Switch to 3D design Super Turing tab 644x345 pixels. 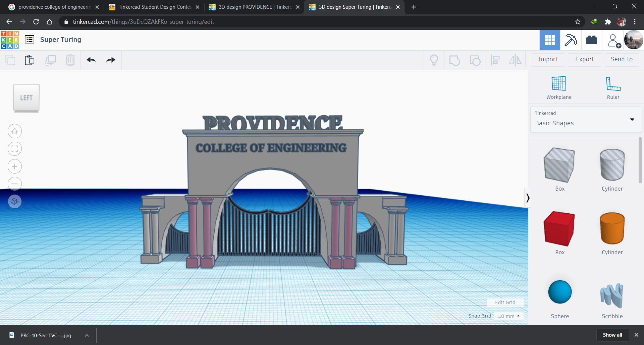coord(354,7)
